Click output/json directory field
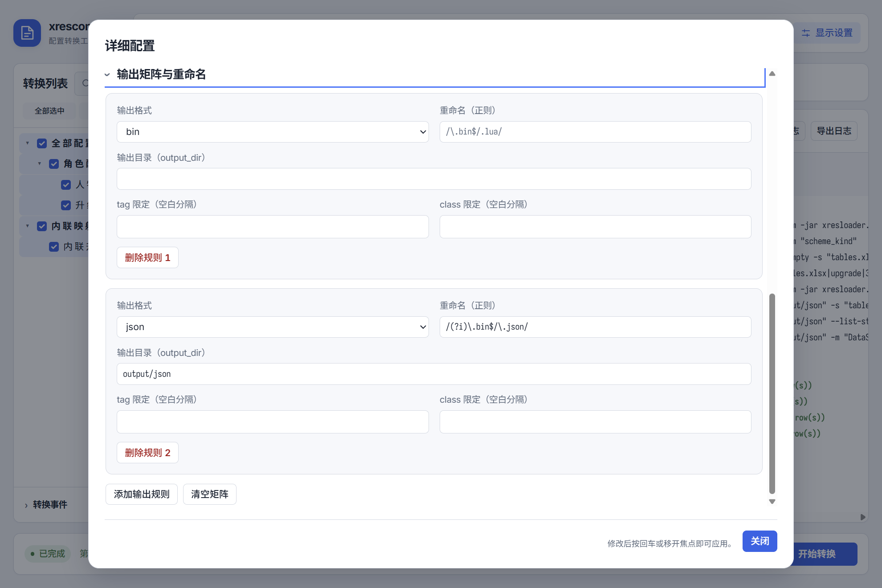The image size is (882, 588). click(x=434, y=374)
